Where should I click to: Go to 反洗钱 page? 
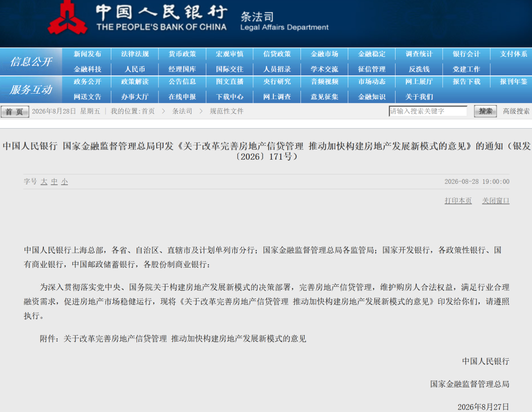(x=419, y=69)
